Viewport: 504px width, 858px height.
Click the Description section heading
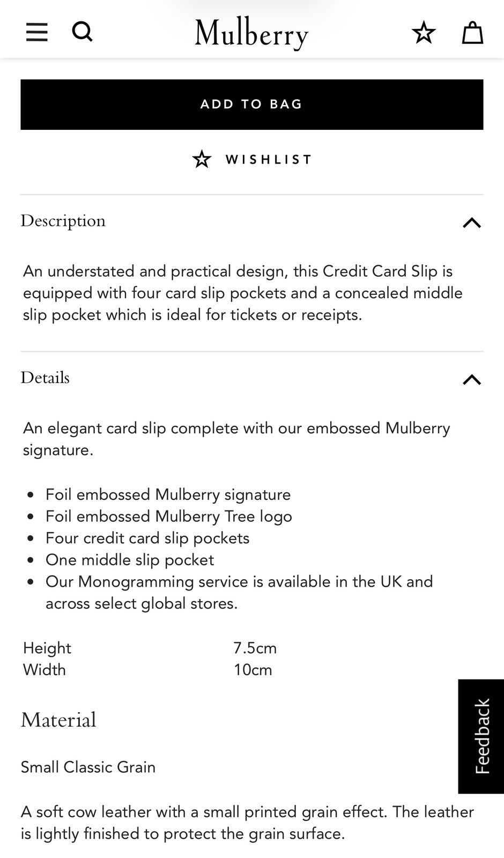[x=63, y=221]
